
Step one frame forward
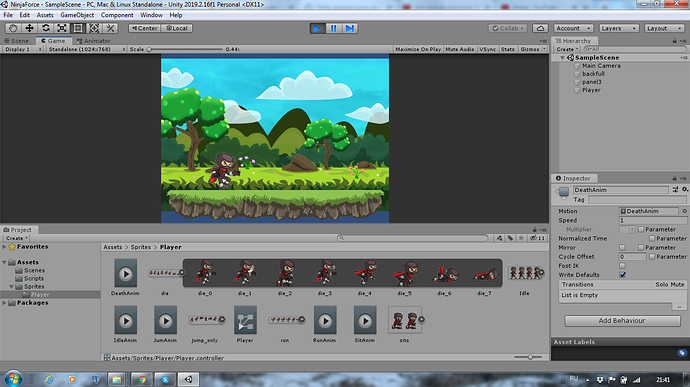[349, 28]
